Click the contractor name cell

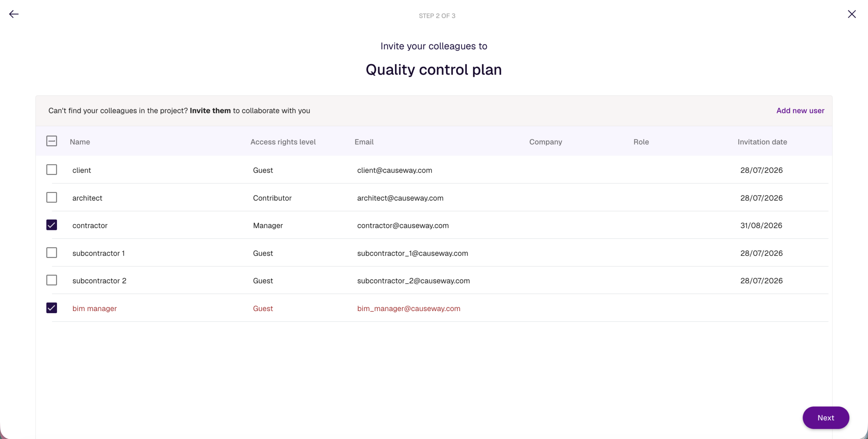[x=90, y=226]
